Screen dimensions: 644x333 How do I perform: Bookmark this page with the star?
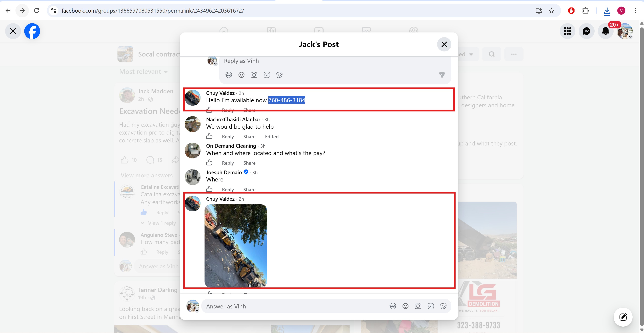(552, 10)
